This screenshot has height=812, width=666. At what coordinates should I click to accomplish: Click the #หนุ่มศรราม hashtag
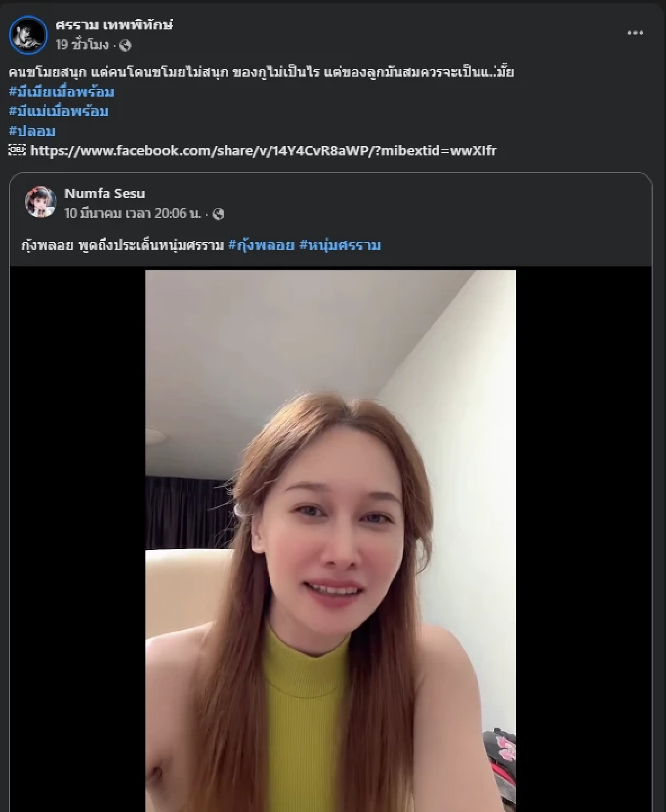340,245
